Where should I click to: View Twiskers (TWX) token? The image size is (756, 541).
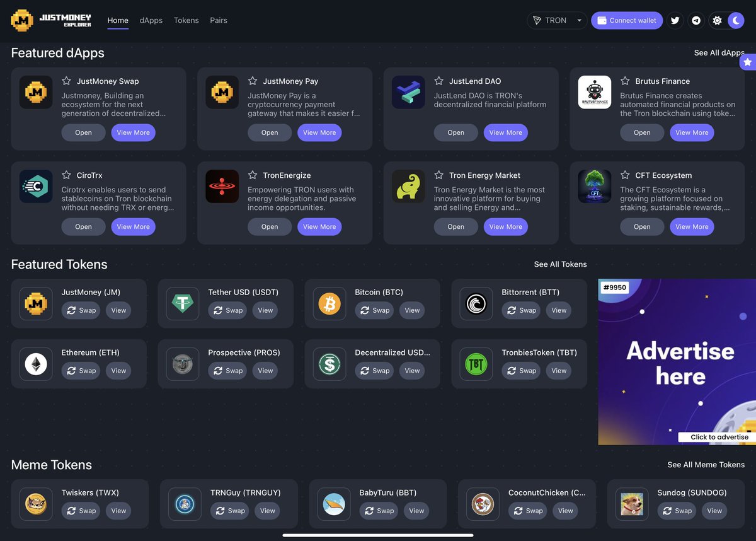pyautogui.click(x=118, y=511)
